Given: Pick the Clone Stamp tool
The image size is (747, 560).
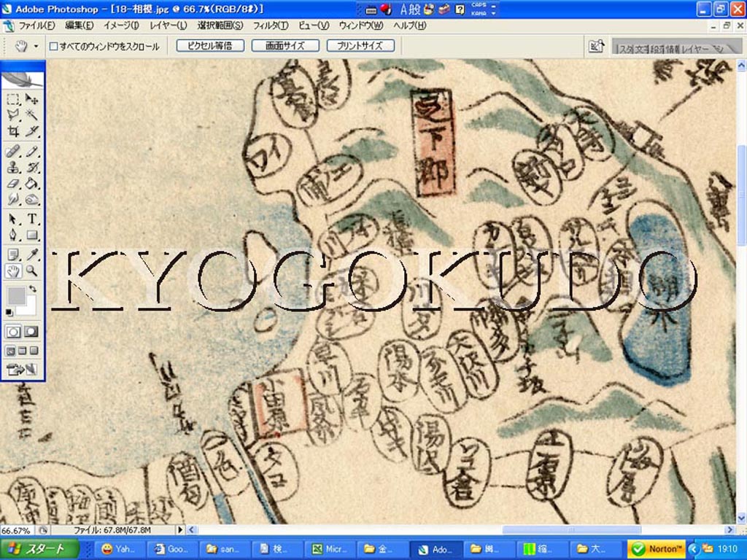Looking at the screenshot, I should point(13,168).
